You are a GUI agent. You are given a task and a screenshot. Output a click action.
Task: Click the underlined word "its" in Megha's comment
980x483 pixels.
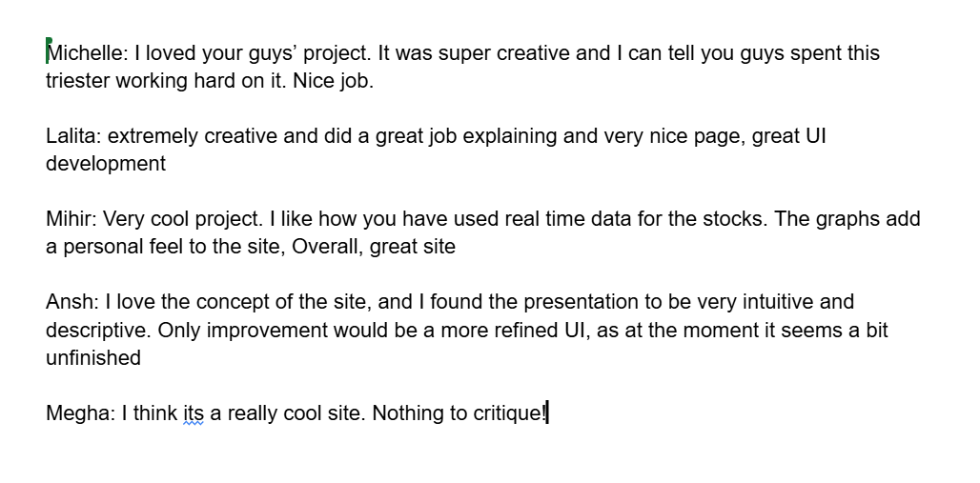coord(194,414)
